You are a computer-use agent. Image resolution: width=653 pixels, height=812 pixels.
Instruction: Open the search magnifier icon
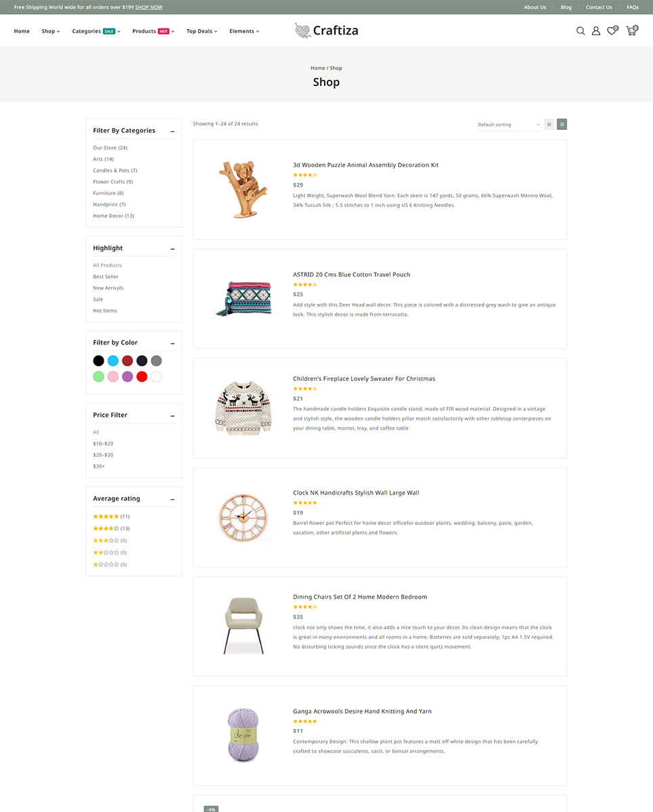[x=581, y=30]
